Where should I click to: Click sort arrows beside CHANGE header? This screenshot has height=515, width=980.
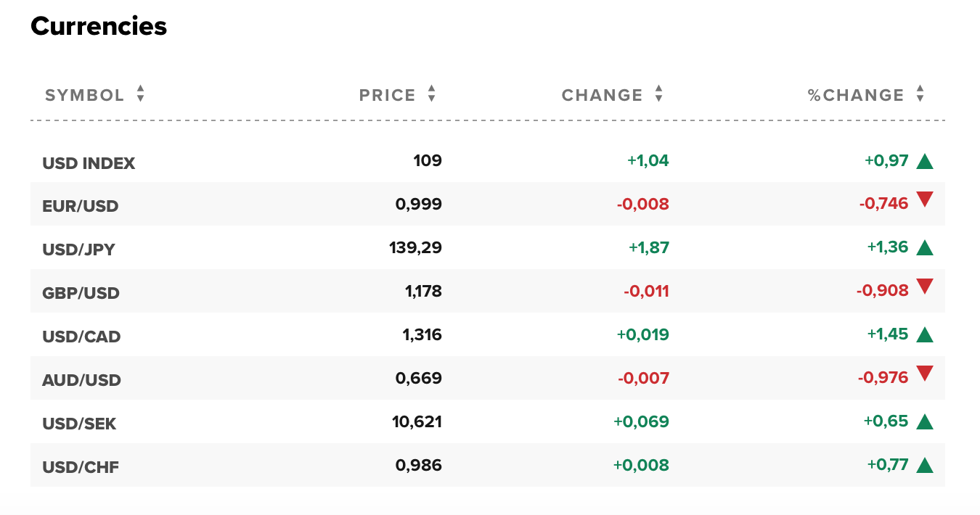[658, 94]
